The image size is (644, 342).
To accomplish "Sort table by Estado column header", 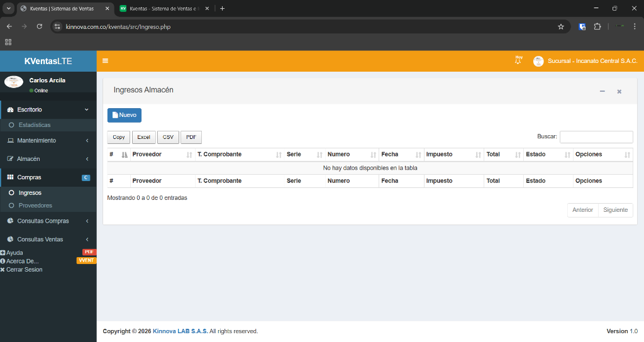I will (548, 155).
